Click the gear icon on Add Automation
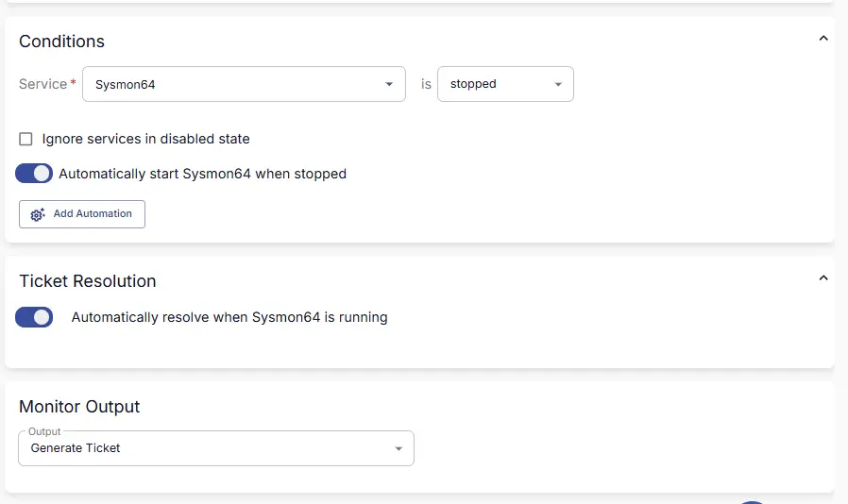This screenshot has height=504, width=848. 38,214
